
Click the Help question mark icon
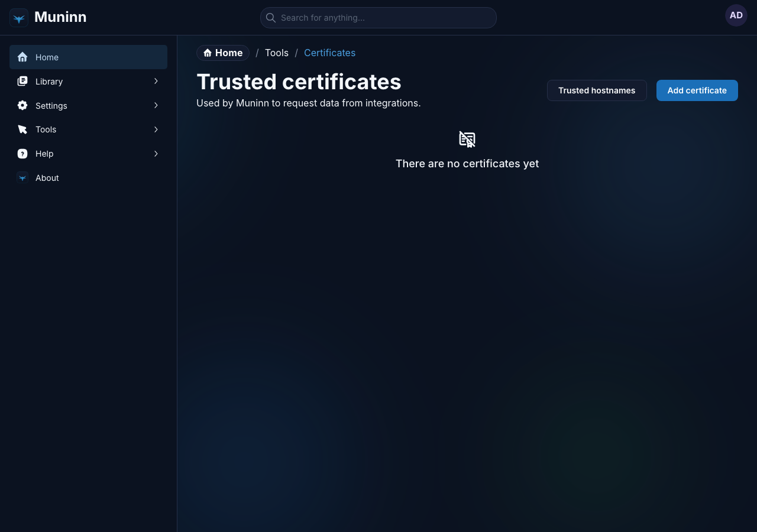pos(22,154)
